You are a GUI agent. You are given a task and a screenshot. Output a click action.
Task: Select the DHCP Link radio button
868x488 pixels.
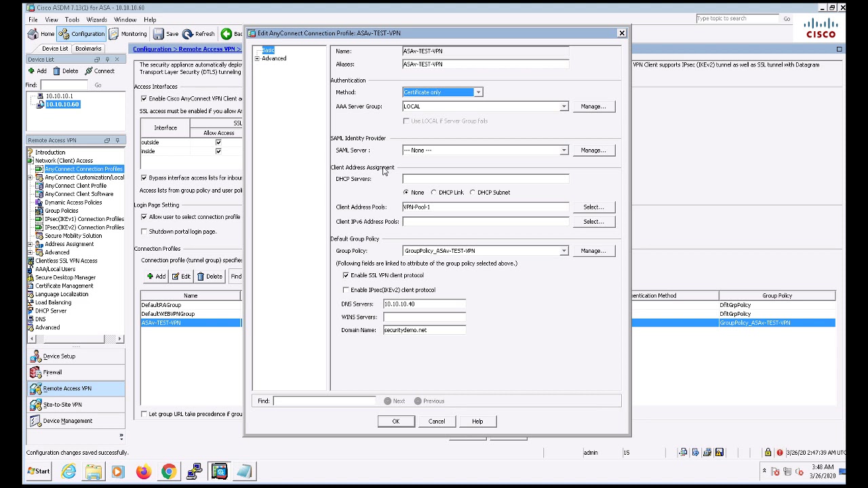434,192
